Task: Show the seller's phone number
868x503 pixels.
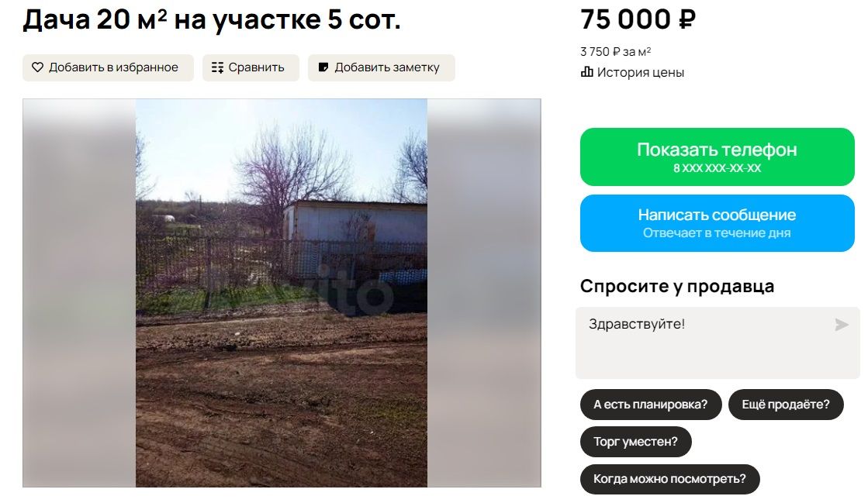Action: 718,157
